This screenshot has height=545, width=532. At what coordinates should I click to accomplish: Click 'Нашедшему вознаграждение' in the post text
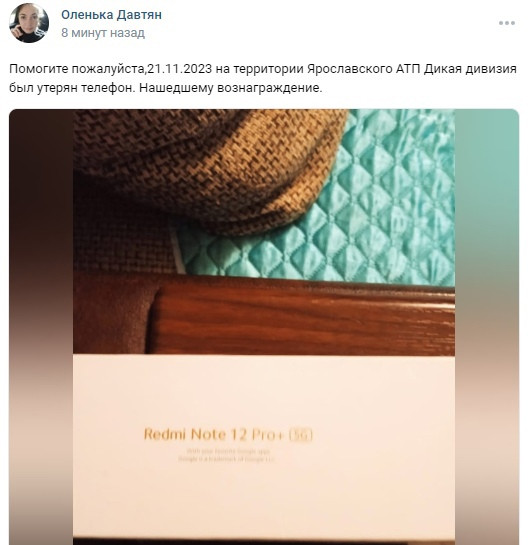(231, 88)
